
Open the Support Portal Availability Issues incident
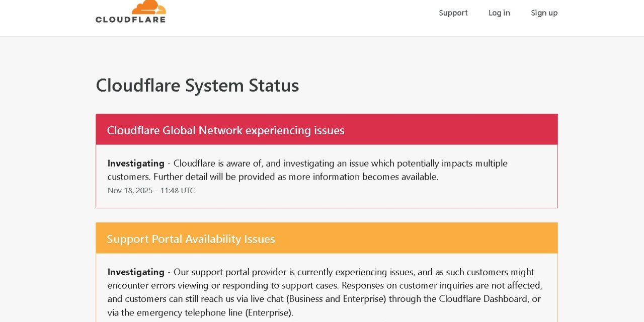(191, 239)
